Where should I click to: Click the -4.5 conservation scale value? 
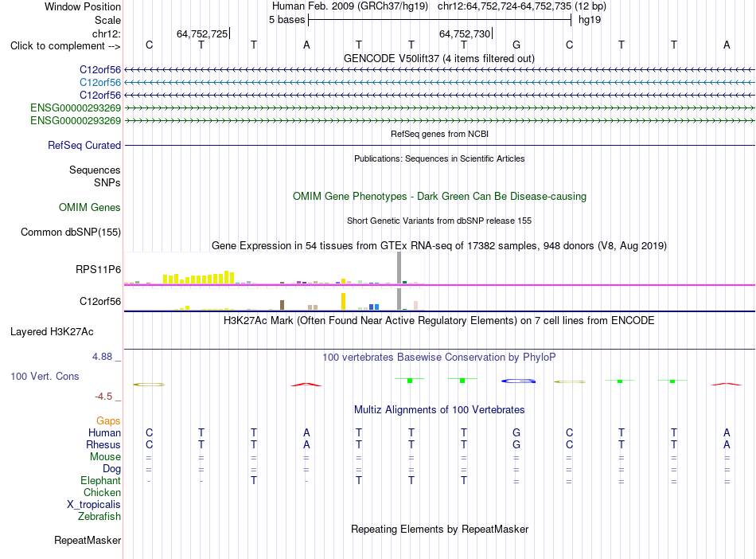tap(103, 397)
